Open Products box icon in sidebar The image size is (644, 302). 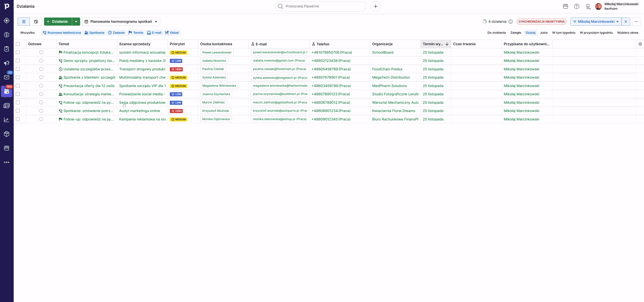coord(6,134)
